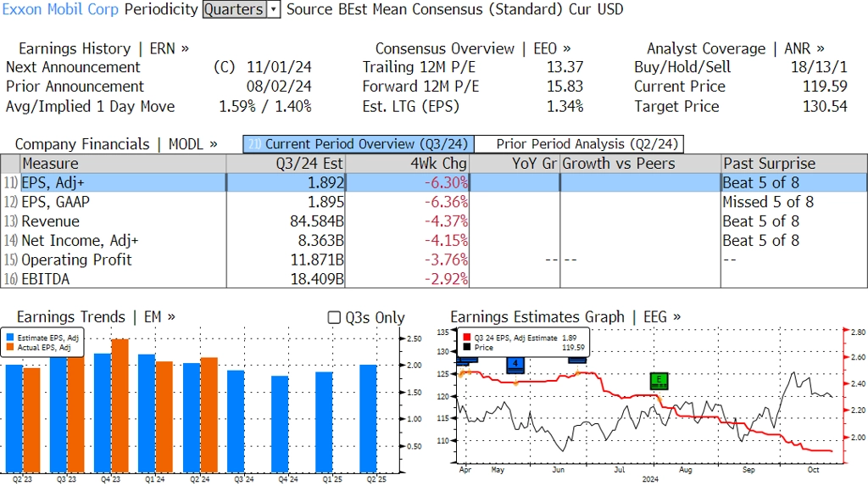Click the Est. LTG (EPS) value 1.34%
This screenshot has height=486, width=868.
[565, 106]
